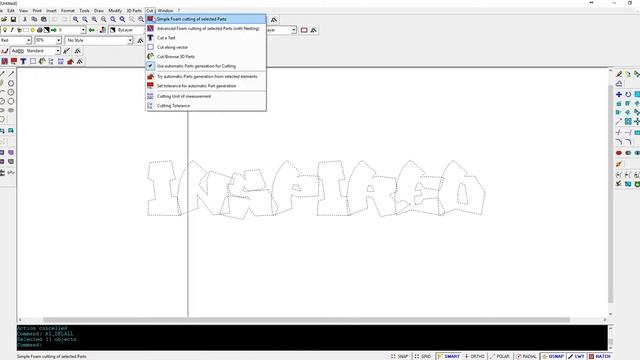640x360 pixels.
Task: Toggle SNAP in status bar
Action: point(399,356)
